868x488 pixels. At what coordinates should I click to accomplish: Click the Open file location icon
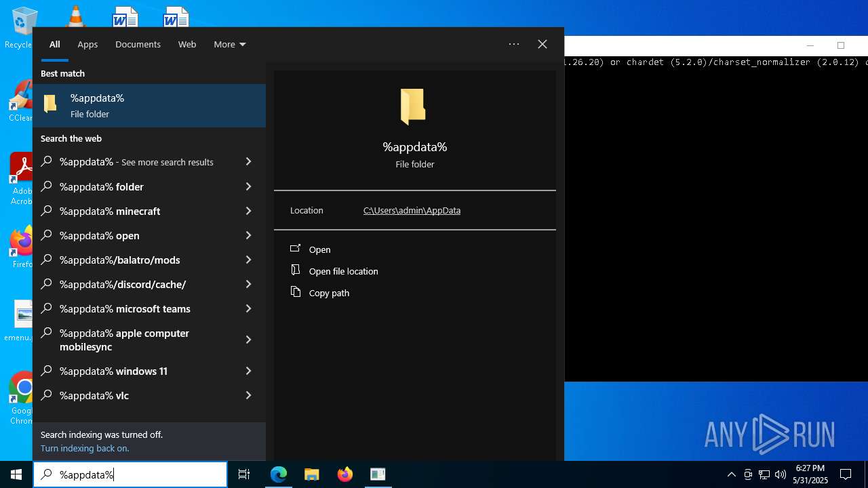coord(295,270)
